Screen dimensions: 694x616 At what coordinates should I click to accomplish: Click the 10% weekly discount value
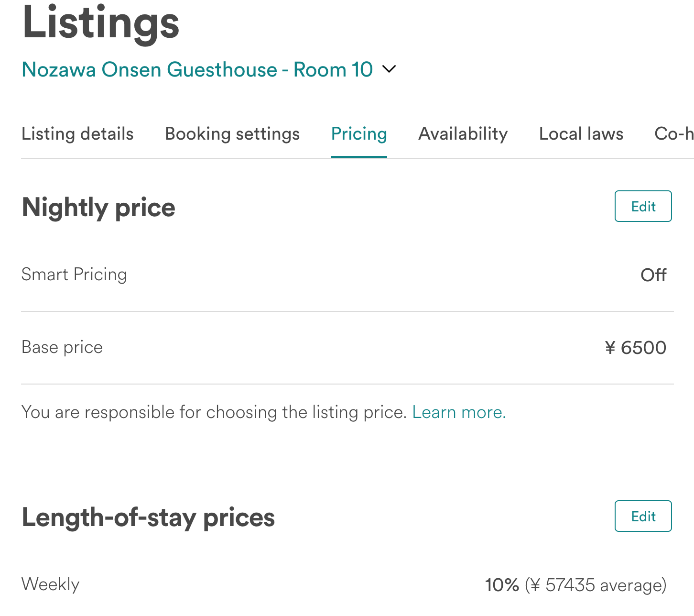(x=502, y=585)
